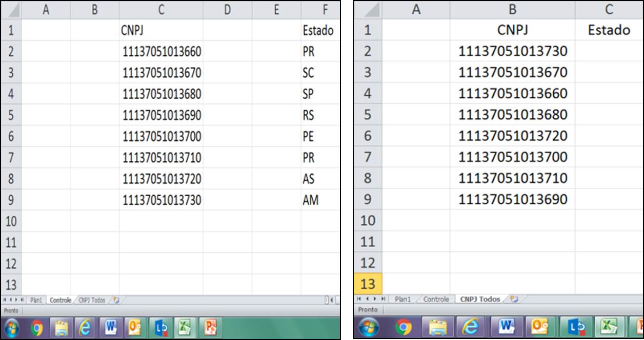Image resolution: width=644 pixels, height=340 pixels.
Task: Switch to Word in left screenshot taskbar
Action: pos(110,328)
